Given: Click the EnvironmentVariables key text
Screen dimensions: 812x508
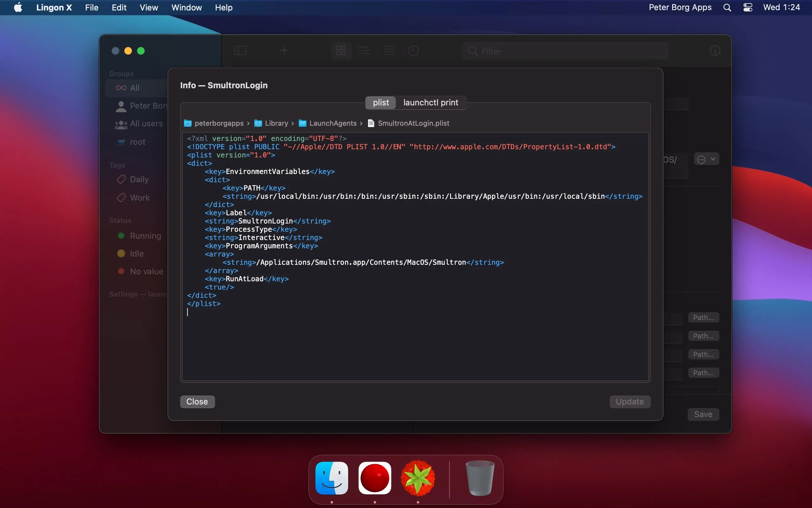Looking at the screenshot, I should 267,172.
